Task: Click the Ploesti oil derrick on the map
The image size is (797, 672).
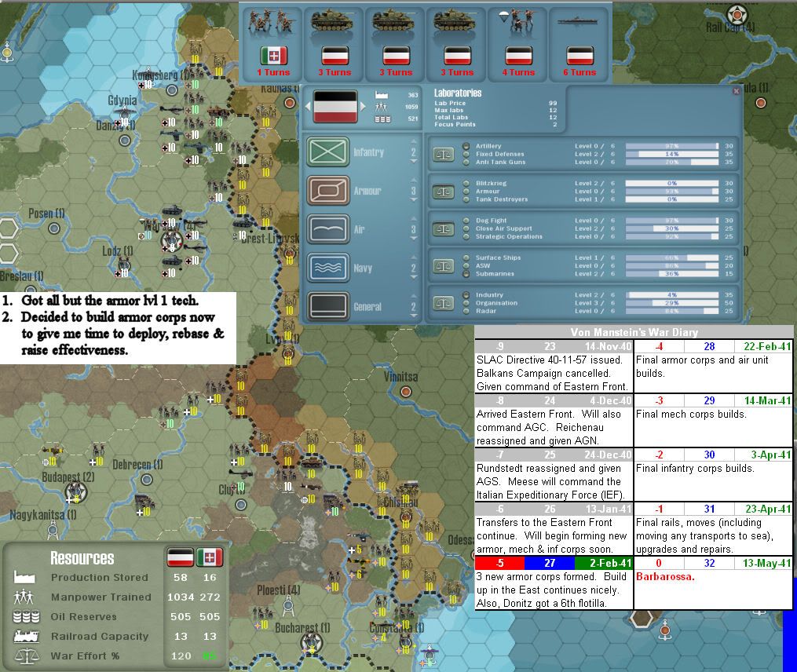Action: tap(288, 606)
